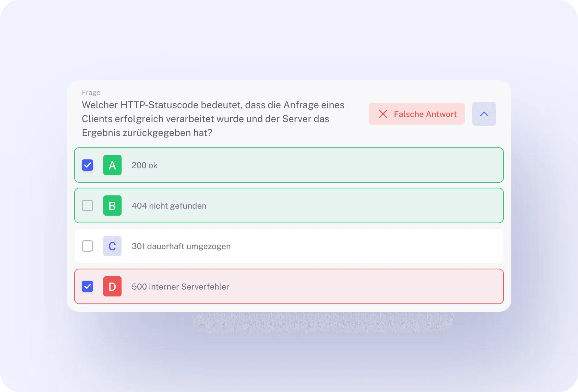578x392 pixels.
Task: Click the Falsche Antwort label text
Action: 425,114
